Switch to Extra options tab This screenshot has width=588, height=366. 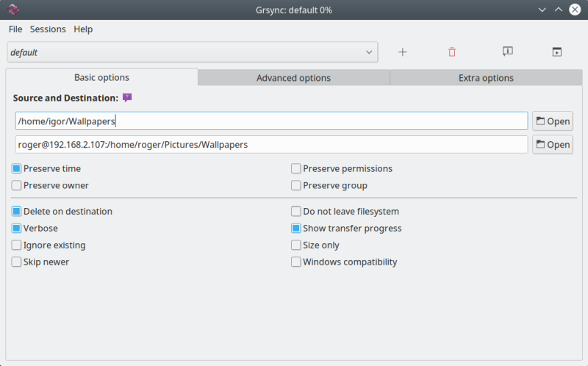[486, 78]
